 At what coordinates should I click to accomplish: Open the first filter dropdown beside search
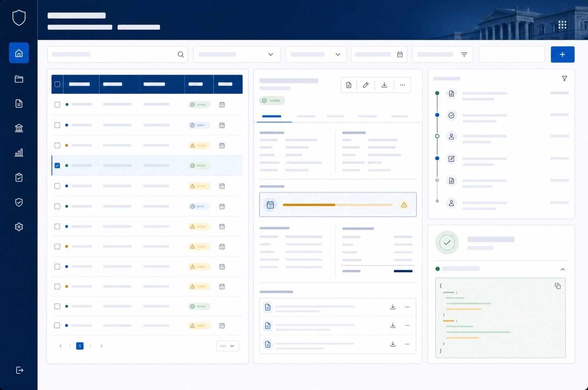[x=237, y=54]
